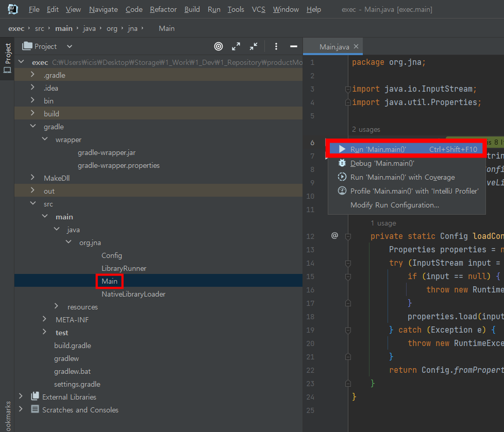Expand the resources folder
This screenshot has height=432, width=504.
(56, 306)
